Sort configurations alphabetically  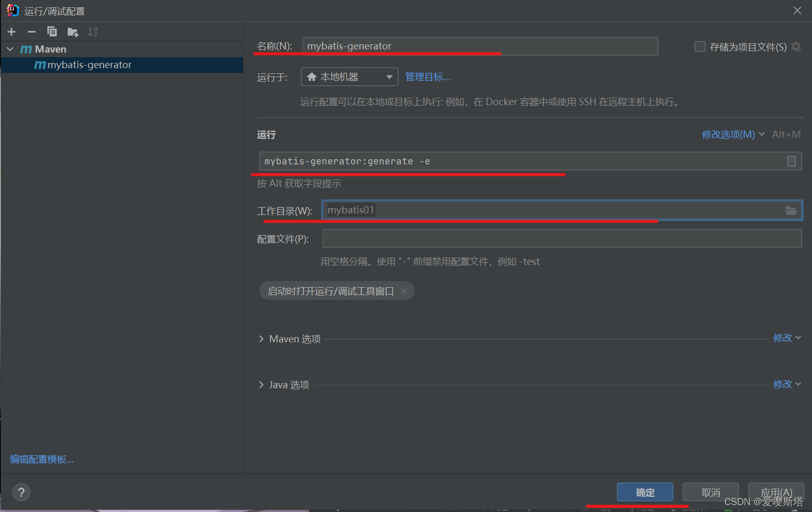[x=93, y=32]
